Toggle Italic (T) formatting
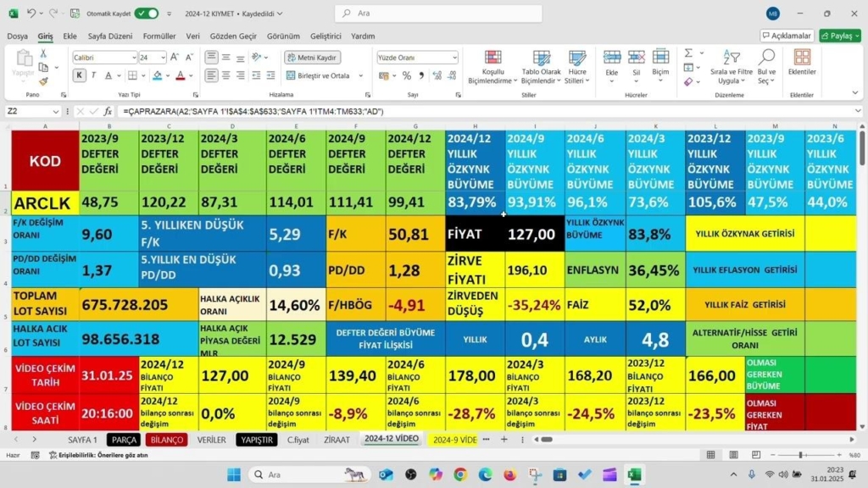868x488 pixels. pos(93,75)
